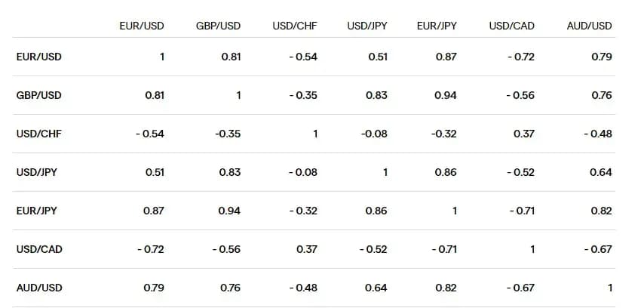Image resolution: width=644 pixels, height=308 pixels.
Task: Select EUR/USD row's USD/CAD value -0.72
Action: (520, 57)
